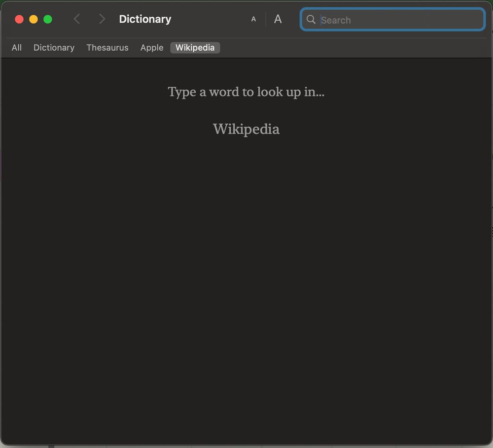493x448 pixels.
Task: Click the large Wikipedia heading text
Action: pyautogui.click(x=246, y=129)
